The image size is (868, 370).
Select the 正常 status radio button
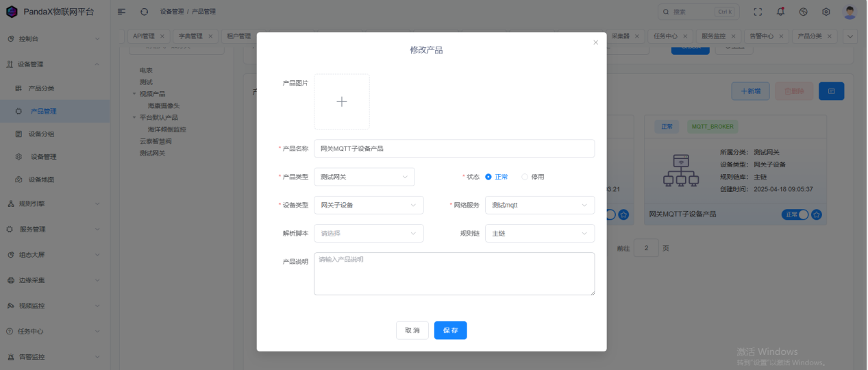pyautogui.click(x=488, y=177)
